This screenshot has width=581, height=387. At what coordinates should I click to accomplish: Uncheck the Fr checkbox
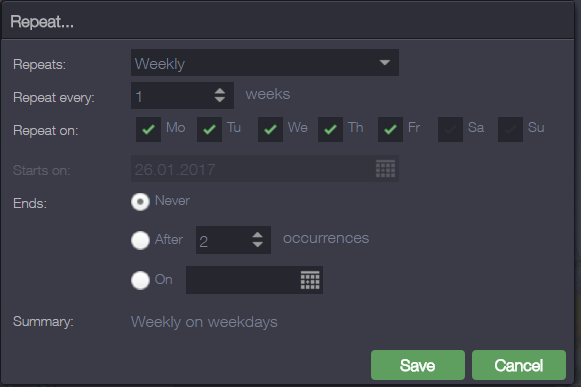[x=390, y=129]
